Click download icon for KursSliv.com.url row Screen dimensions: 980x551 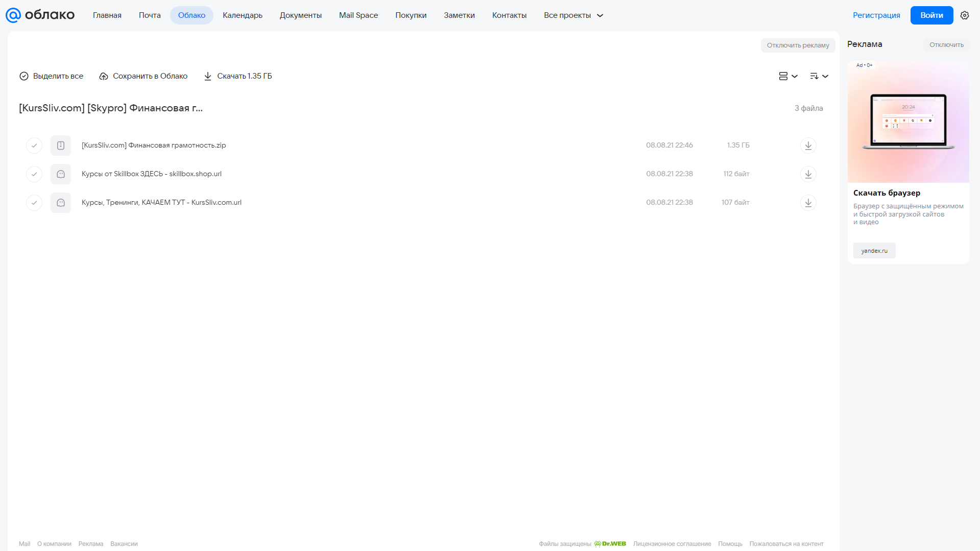[x=808, y=203]
